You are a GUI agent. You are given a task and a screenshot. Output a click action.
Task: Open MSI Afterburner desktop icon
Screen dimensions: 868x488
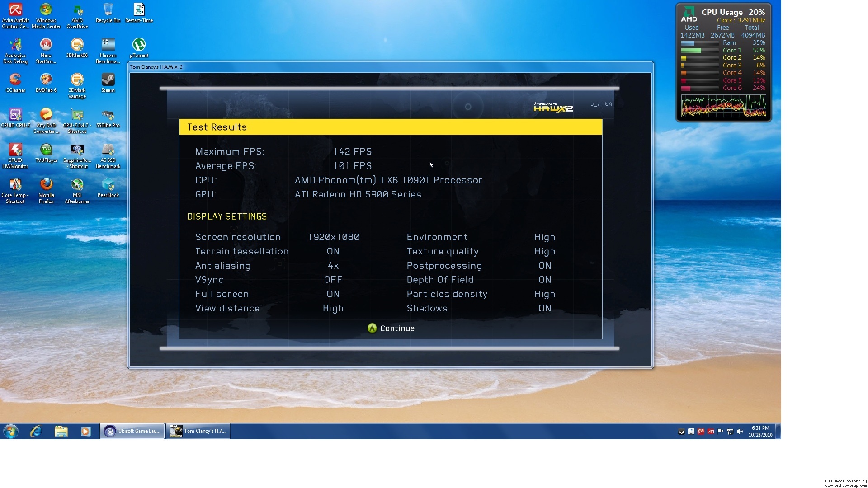click(x=77, y=191)
